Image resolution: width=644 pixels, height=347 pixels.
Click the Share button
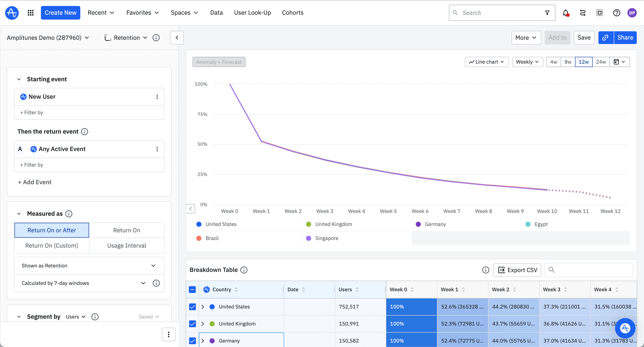pos(625,37)
